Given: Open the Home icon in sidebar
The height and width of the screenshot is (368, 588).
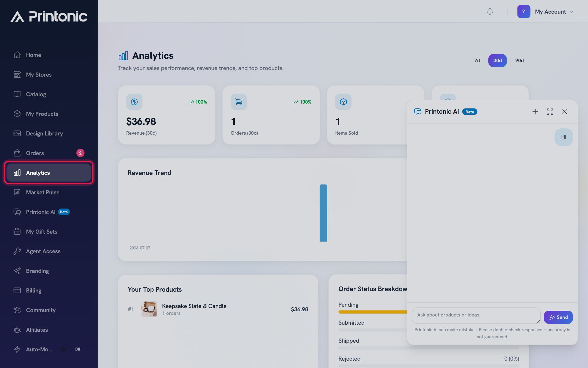Looking at the screenshot, I should [17, 55].
